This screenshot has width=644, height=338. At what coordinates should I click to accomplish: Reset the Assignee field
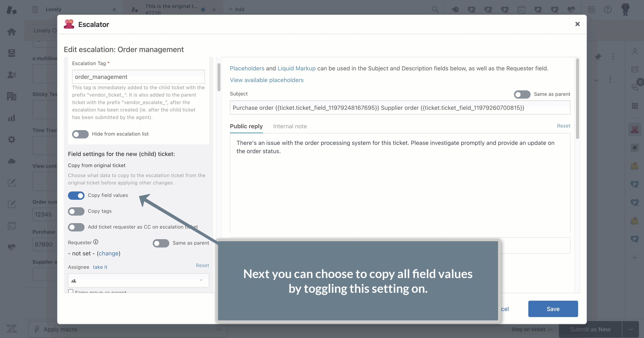(x=202, y=265)
